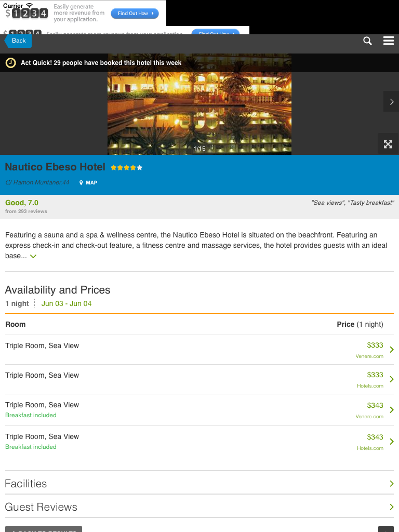399x532 pixels.
Task: Show next hotel photo with right arrow
Action: (x=391, y=101)
